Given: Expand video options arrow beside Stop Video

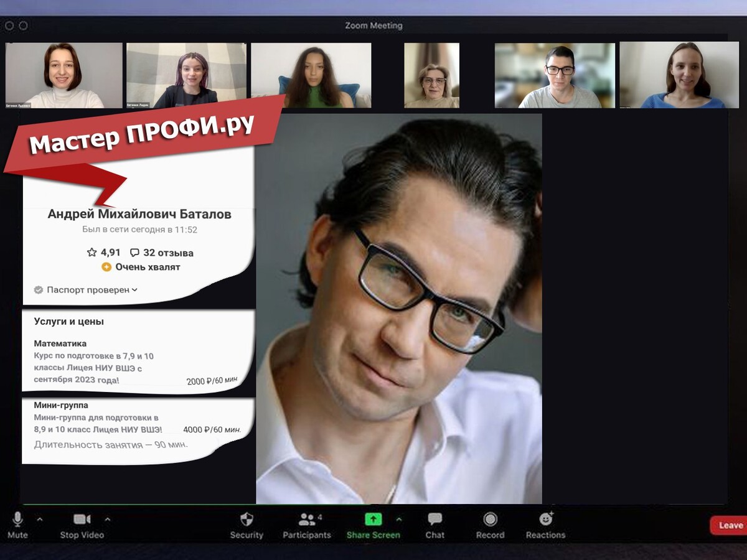Looking at the screenshot, I should (107, 519).
